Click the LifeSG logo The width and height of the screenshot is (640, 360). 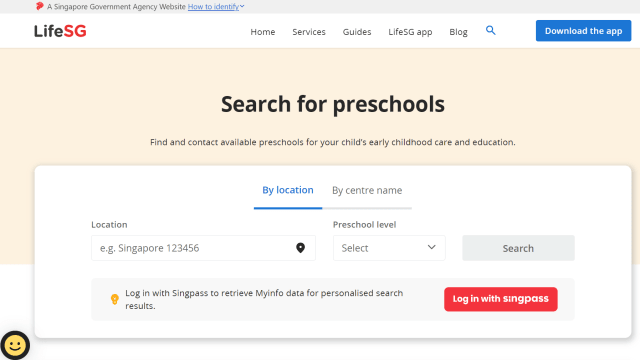[60, 31]
